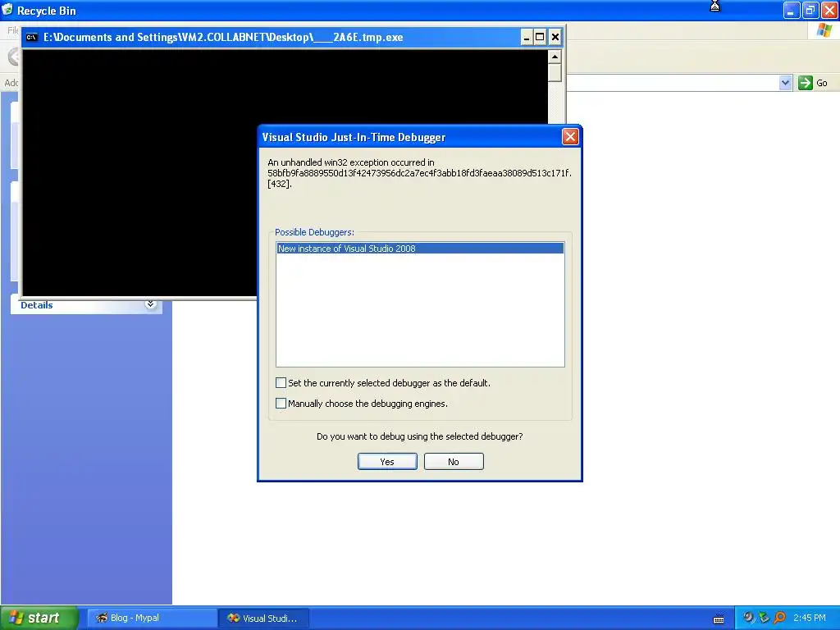Maximize the 2A6E.tmp.exe console window

tap(540, 37)
